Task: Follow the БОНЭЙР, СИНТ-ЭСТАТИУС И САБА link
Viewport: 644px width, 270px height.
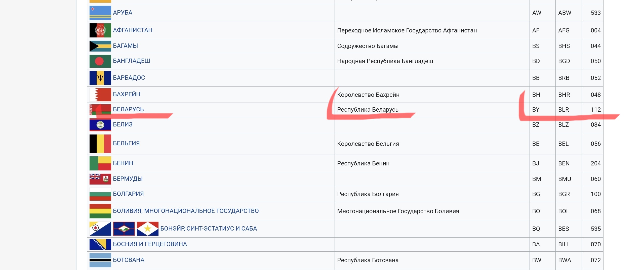Action: 208,229
